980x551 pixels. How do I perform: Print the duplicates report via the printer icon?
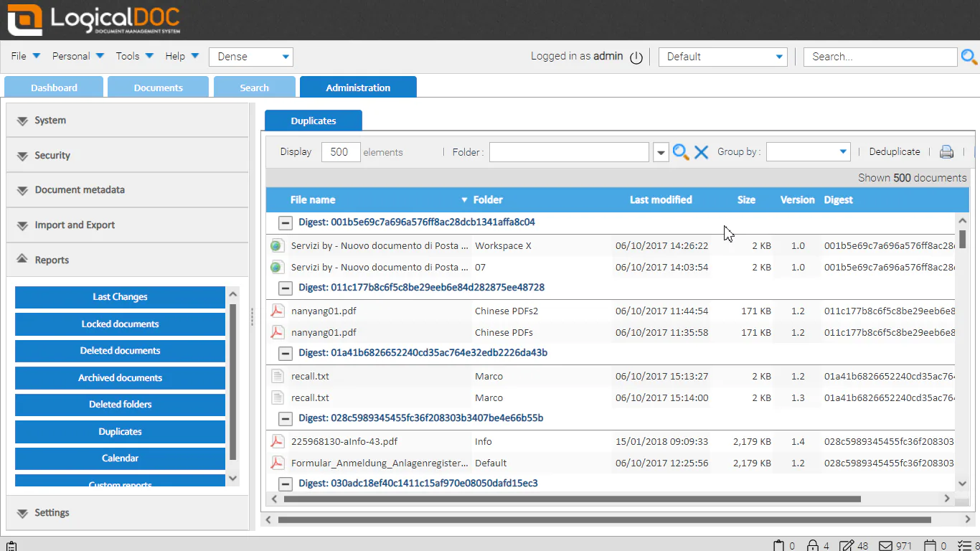point(946,151)
